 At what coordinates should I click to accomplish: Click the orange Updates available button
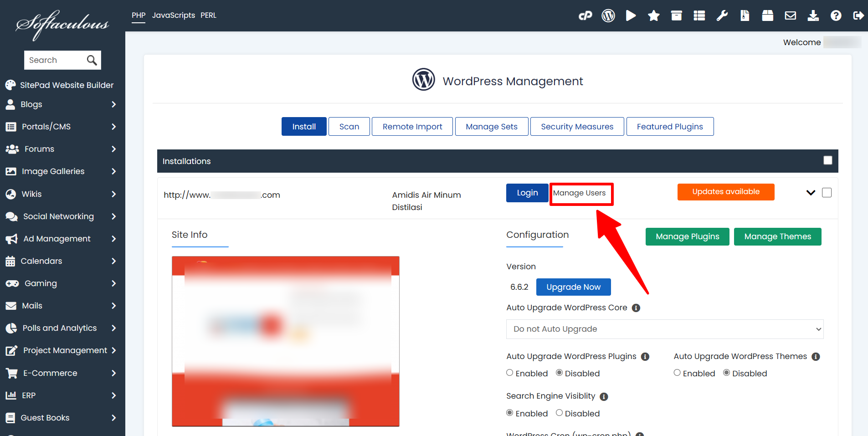726,192
